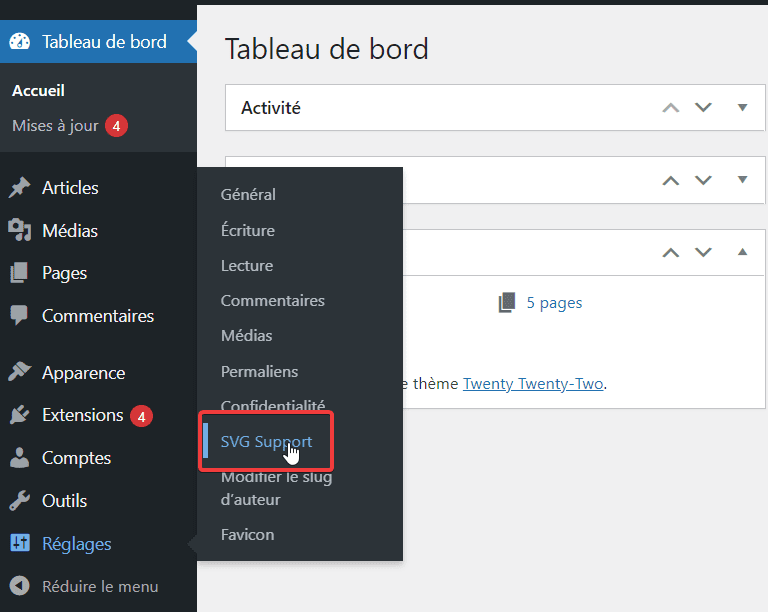The width and height of the screenshot is (768, 612).
Task: Click the down chevron of the 5 pages widget
Action: pyautogui.click(x=703, y=252)
